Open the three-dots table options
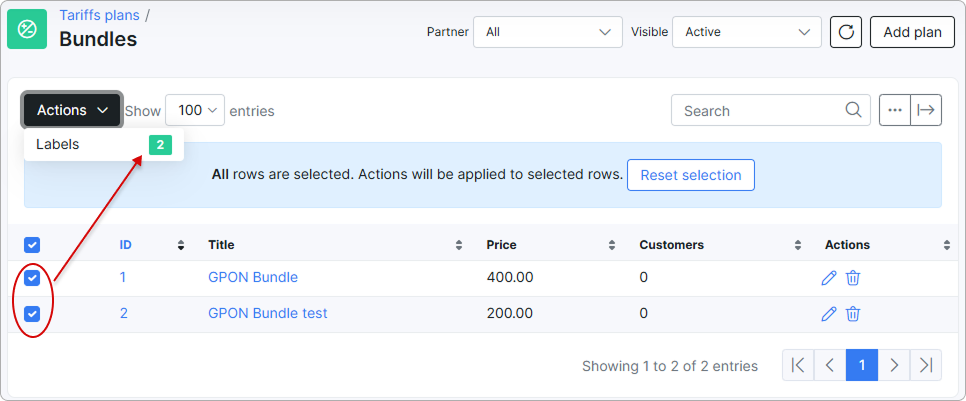 (x=895, y=110)
